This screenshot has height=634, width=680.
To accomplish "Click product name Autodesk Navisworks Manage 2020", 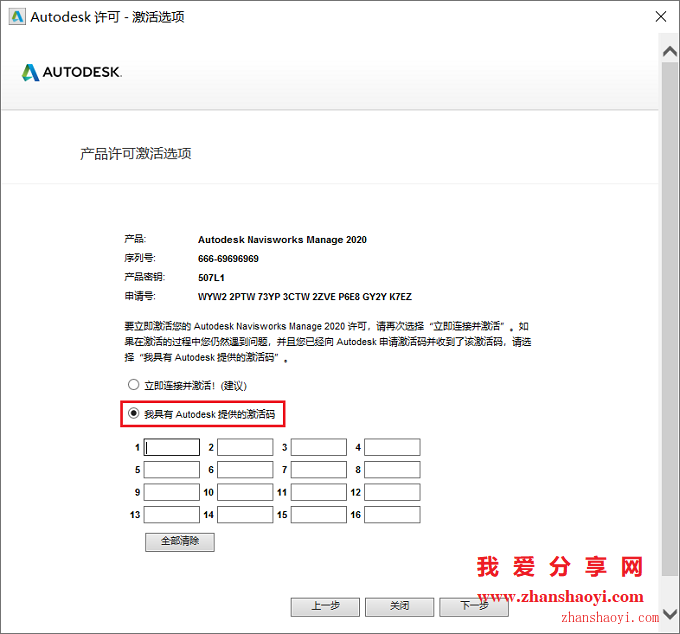I will [x=282, y=239].
